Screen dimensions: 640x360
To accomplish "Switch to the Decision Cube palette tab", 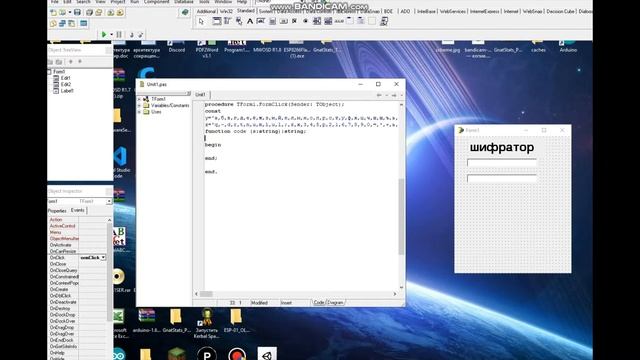I will 560,11.
